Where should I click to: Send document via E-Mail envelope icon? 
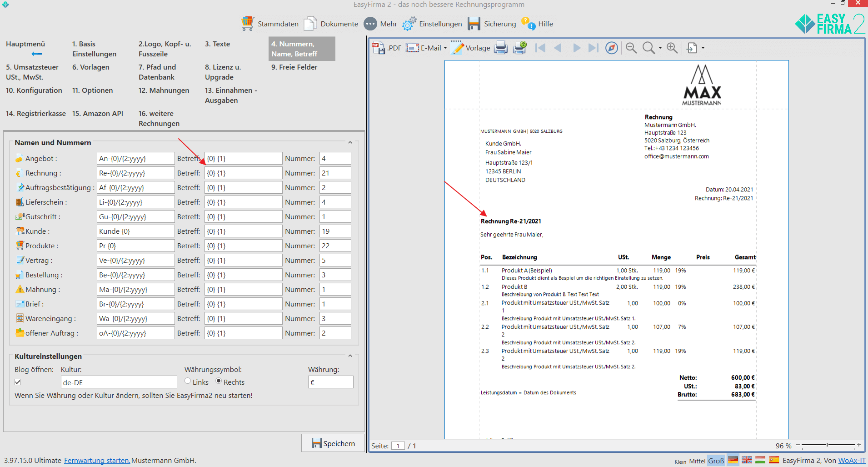coord(413,48)
